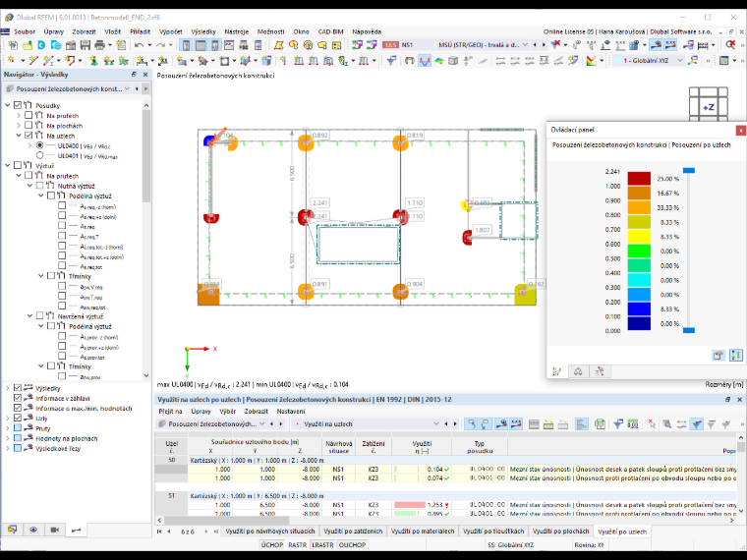Image resolution: width=747 pixels, height=560 pixels.
Task: Collapse the Posudky tree node
Action: (x=8, y=105)
